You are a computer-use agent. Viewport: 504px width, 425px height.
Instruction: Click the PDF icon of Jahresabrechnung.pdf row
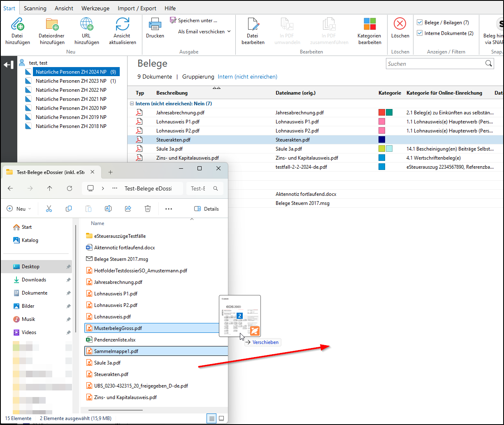click(x=139, y=112)
